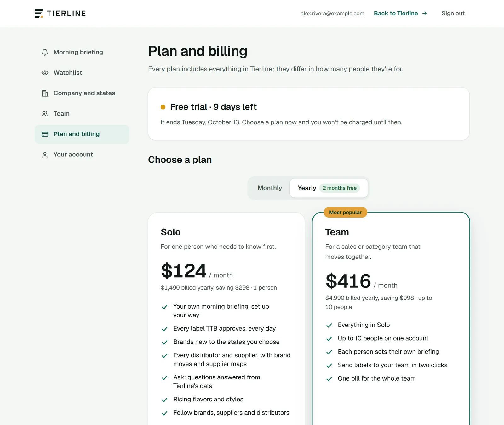Click checkmark beside Brands new to the states
This screenshot has height=425, width=504.
[164, 342]
